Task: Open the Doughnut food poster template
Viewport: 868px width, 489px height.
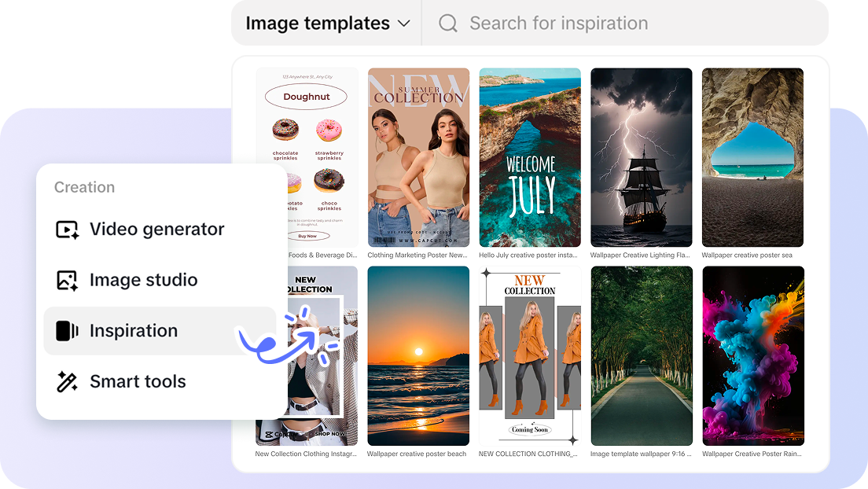Action: click(x=307, y=157)
